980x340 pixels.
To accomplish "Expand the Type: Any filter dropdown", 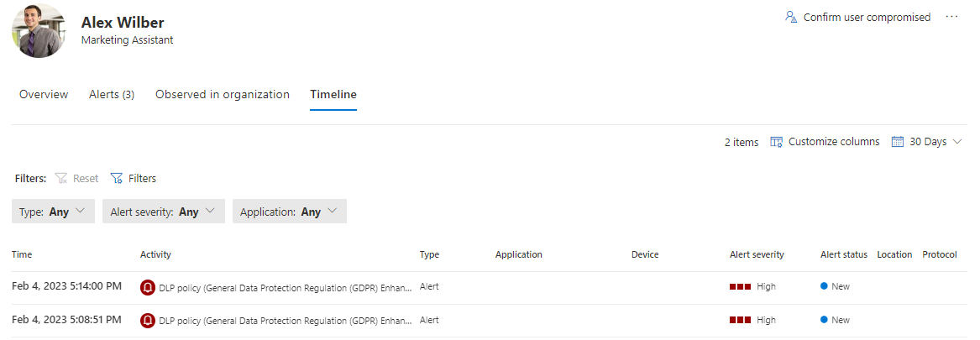I will (x=53, y=212).
